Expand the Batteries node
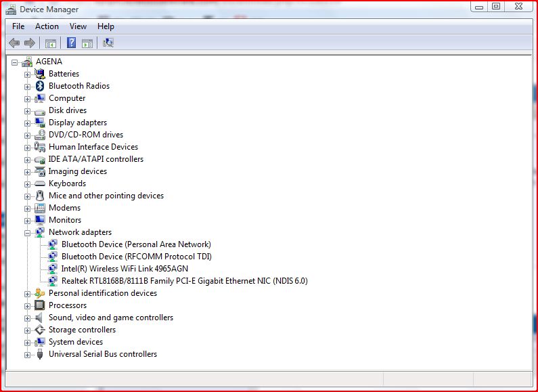Viewport: 538px width, 392px height. 28,74
